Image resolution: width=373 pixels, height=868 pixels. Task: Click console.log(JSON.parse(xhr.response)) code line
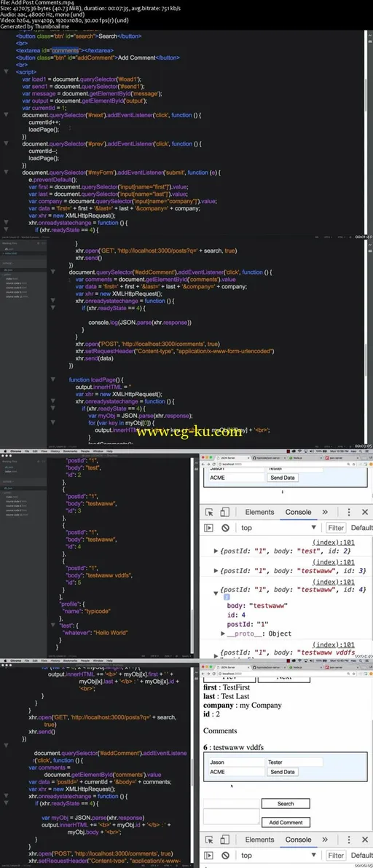(x=140, y=322)
